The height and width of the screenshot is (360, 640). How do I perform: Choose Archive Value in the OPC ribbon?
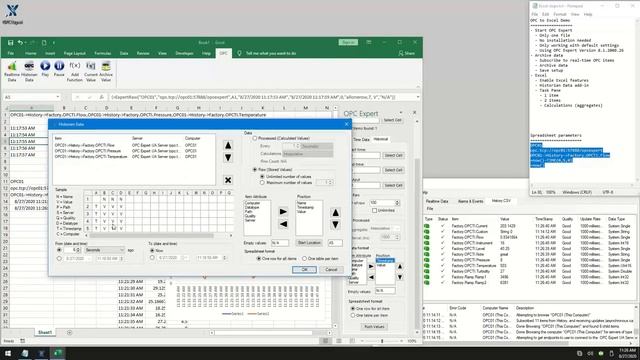tap(106, 71)
